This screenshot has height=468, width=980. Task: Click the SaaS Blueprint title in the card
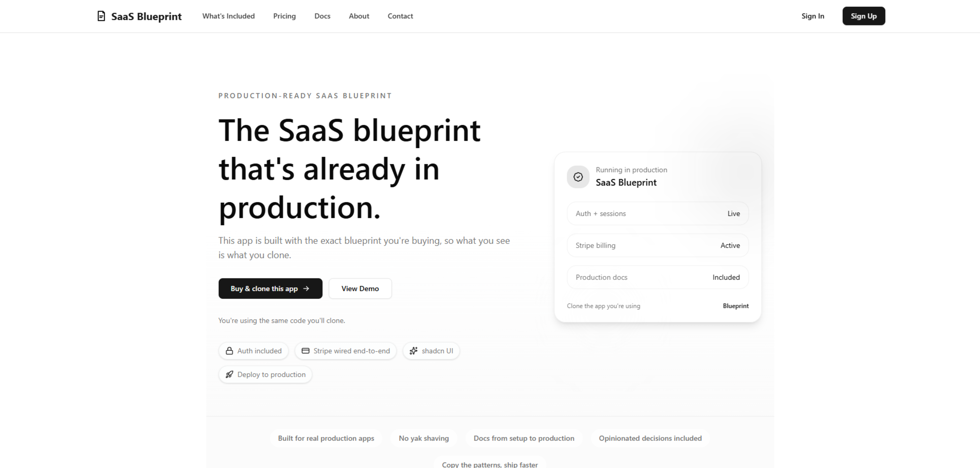[626, 182]
